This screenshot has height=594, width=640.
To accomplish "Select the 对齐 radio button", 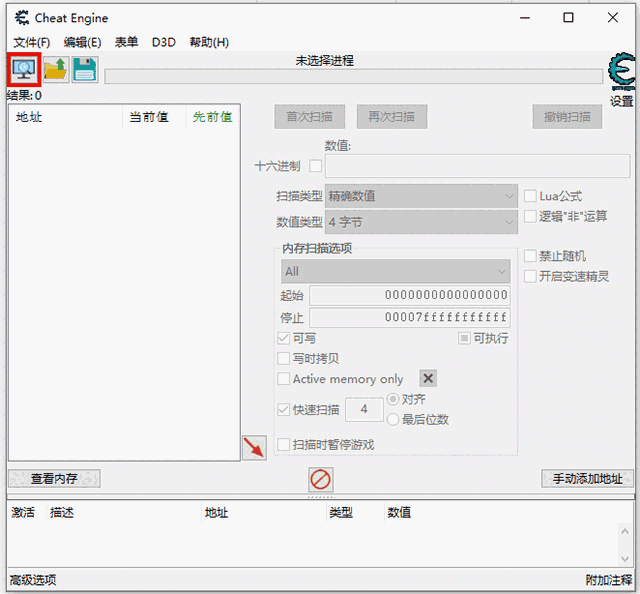I will (x=393, y=399).
